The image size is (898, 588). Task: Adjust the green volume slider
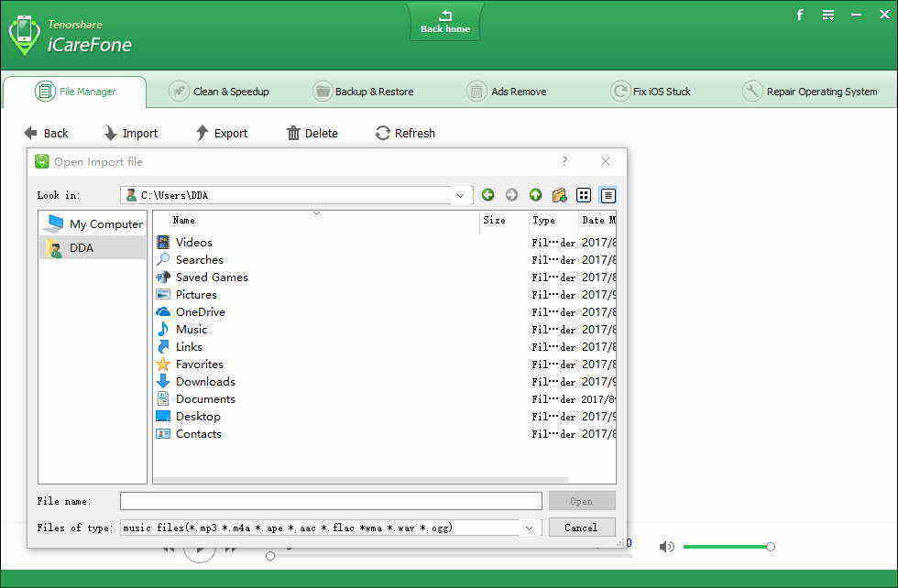(x=728, y=547)
